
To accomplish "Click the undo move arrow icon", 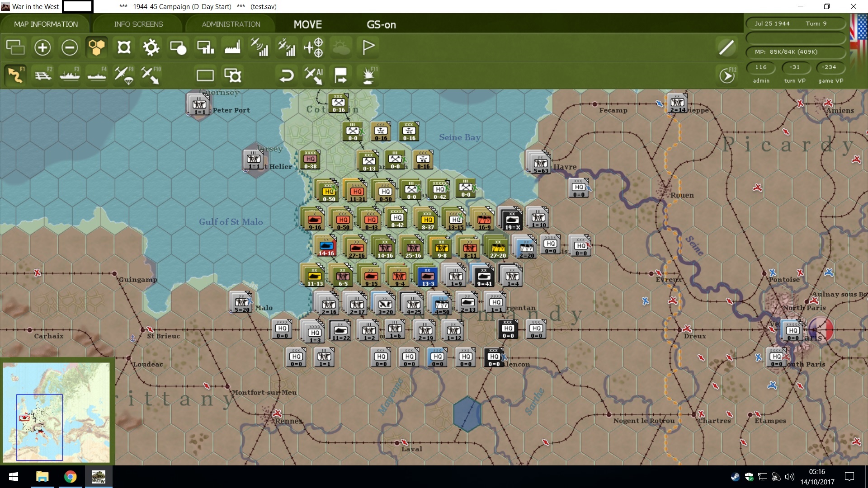I will click(286, 75).
